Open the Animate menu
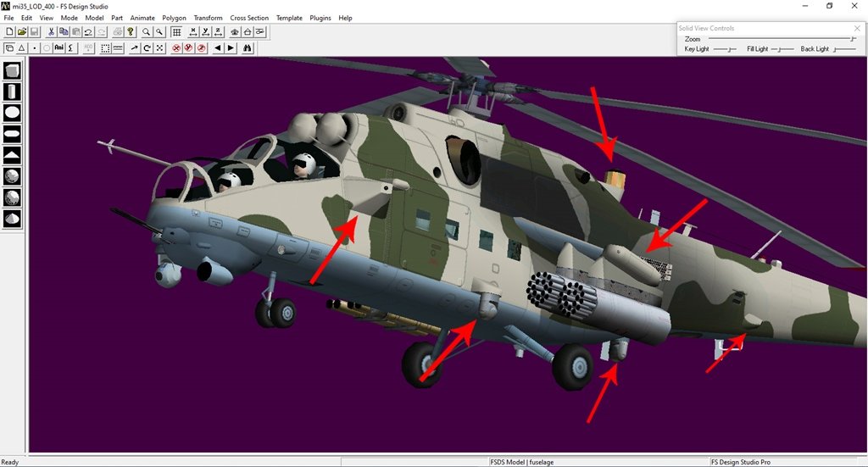This screenshot has height=467, width=868. tap(142, 18)
